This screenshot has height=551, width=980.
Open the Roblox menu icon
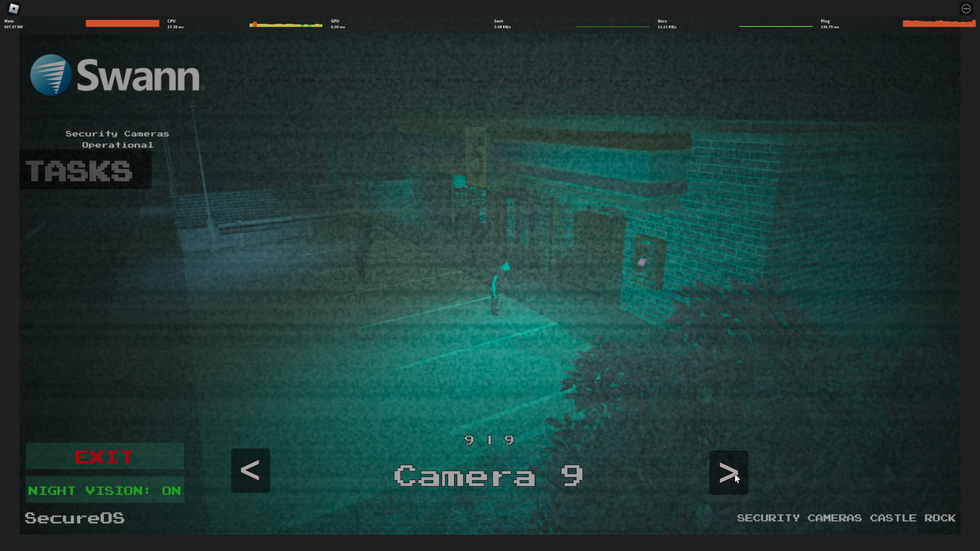[x=14, y=8]
